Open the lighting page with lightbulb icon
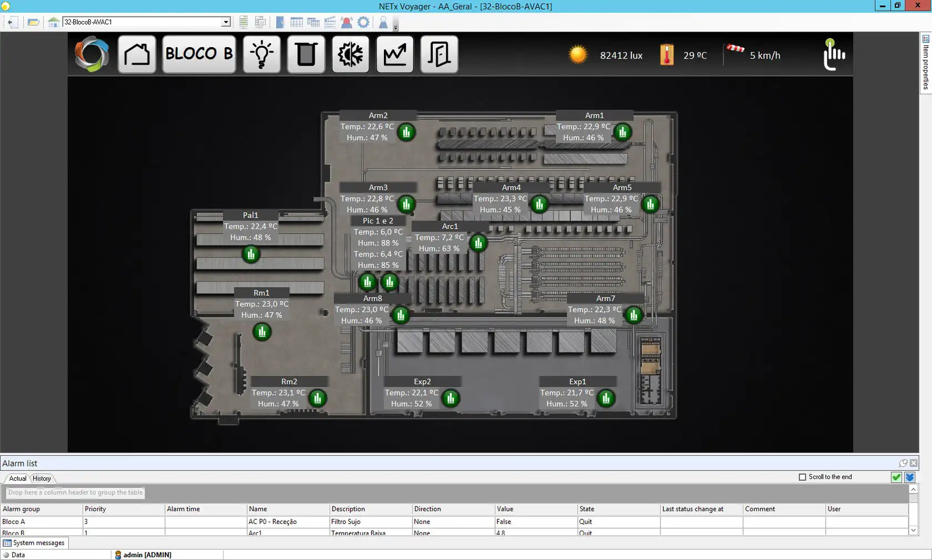 tap(262, 55)
